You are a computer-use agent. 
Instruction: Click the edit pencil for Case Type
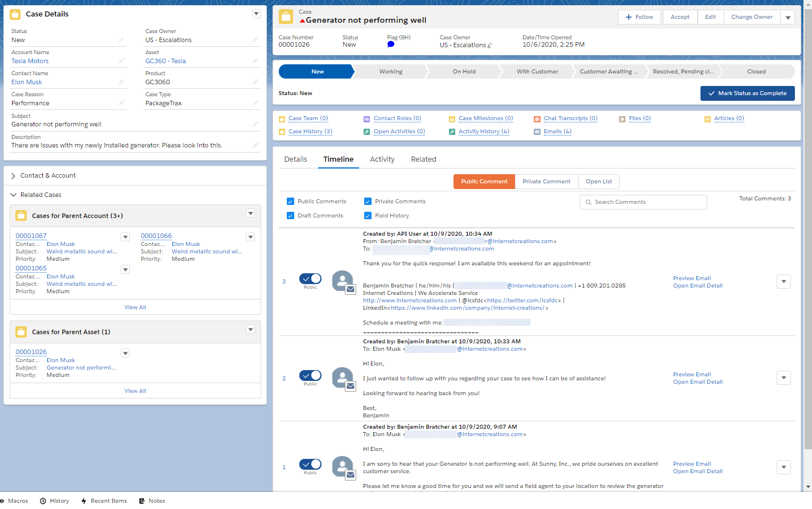point(255,103)
